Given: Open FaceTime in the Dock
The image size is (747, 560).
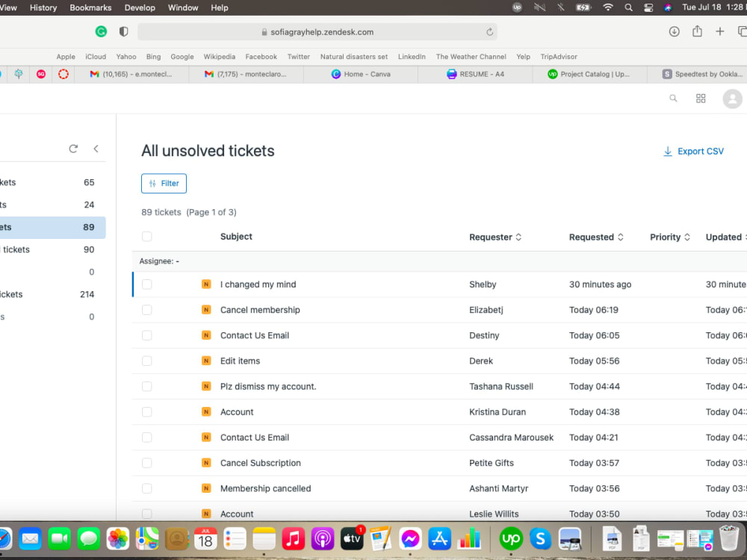Looking at the screenshot, I should 59,538.
